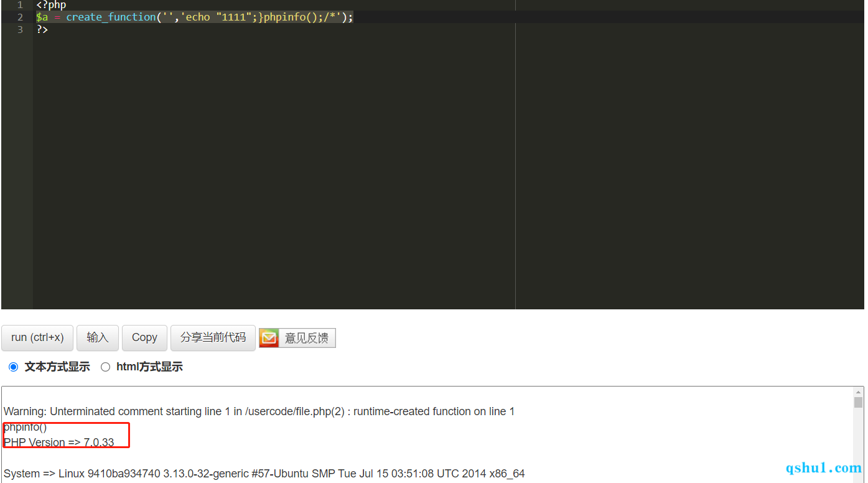Click the PHP Version => 7.0.33 line
This screenshot has height=483, width=868.
[x=58, y=443]
